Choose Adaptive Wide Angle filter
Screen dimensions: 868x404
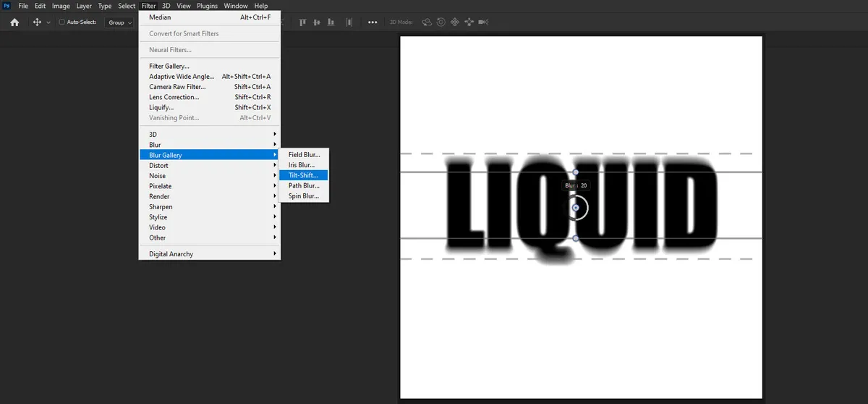pyautogui.click(x=210, y=77)
